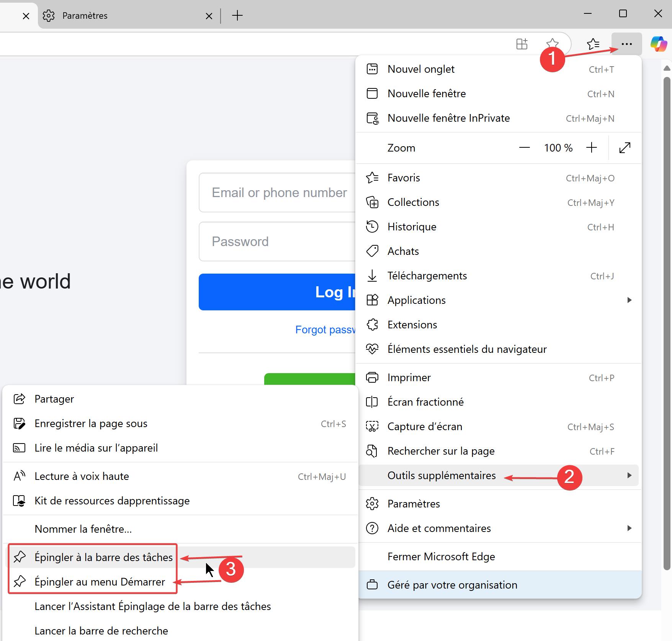
Task: Click the split-screen apps icon in address bar
Action: pyautogui.click(x=522, y=44)
